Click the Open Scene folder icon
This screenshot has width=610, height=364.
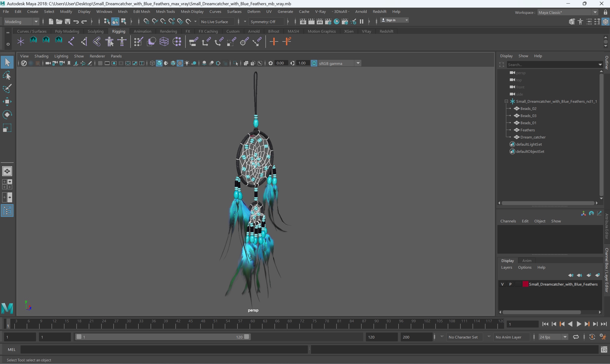pos(59,22)
